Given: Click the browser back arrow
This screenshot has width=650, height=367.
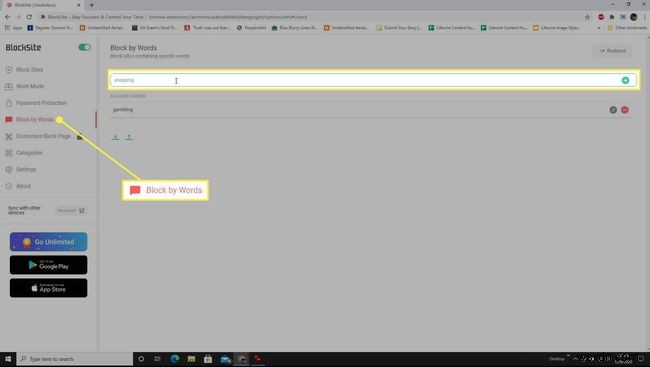Looking at the screenshot, I should pyautogui.click(x=7, y=17).
